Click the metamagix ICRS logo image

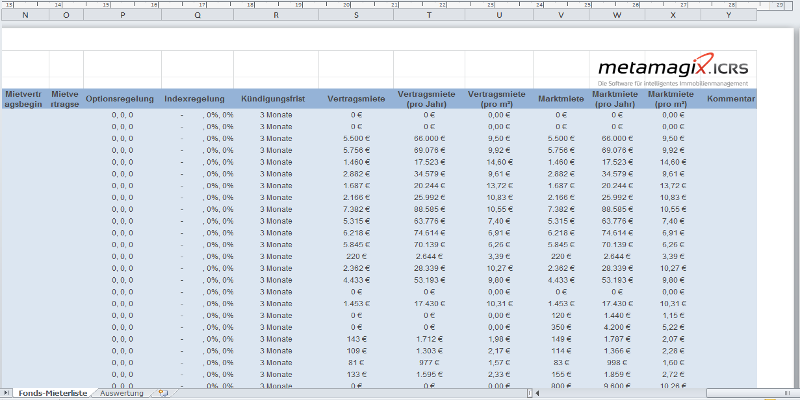tap(673, 70)
